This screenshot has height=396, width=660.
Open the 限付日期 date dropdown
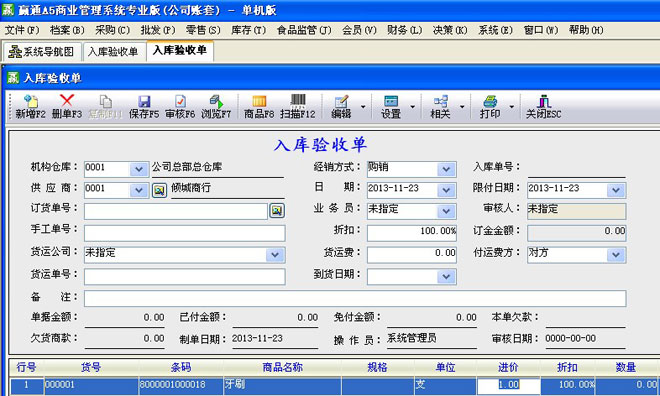[x=616, y=190]
